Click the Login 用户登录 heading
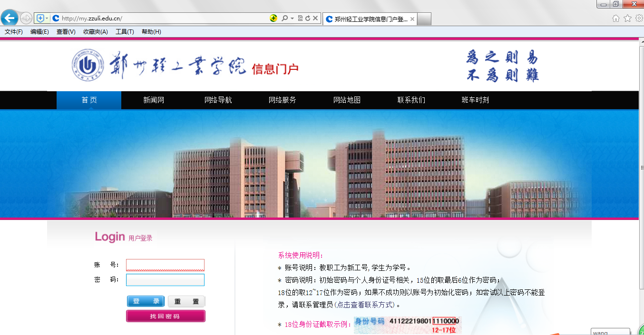 point(124,237)
